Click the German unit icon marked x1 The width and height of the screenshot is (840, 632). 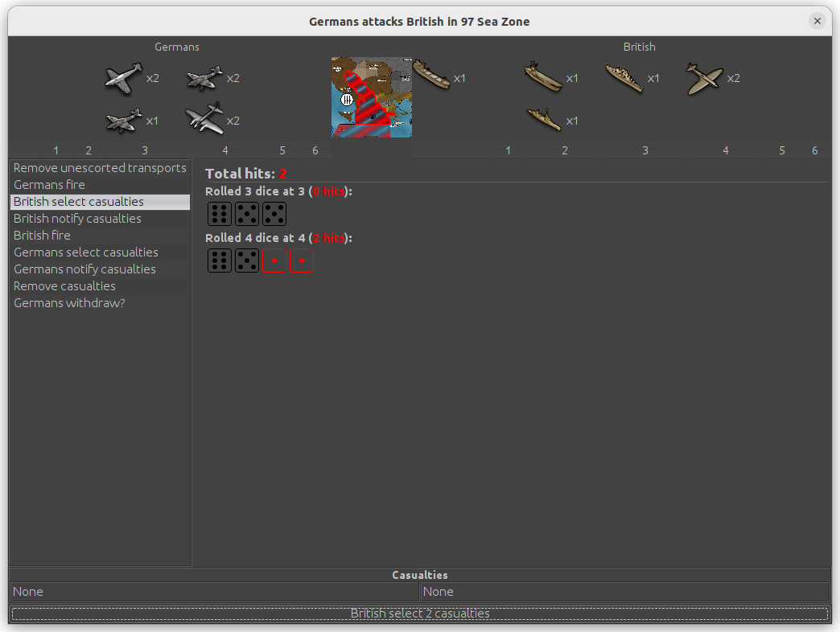coord(123,121)
